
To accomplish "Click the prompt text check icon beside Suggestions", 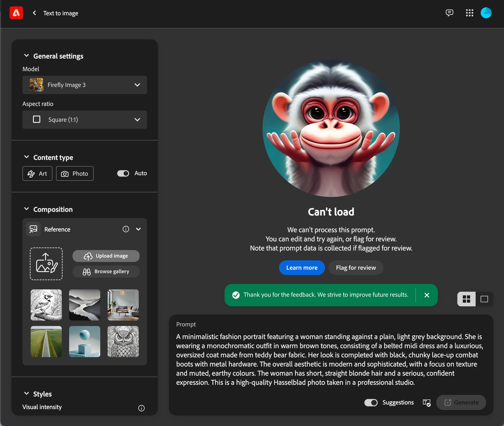I will coord(426,403).
